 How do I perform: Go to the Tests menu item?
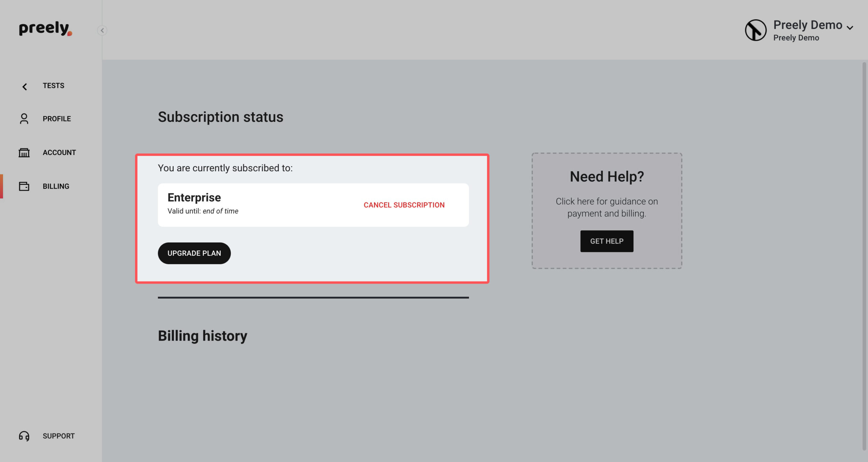coord(53,85)
